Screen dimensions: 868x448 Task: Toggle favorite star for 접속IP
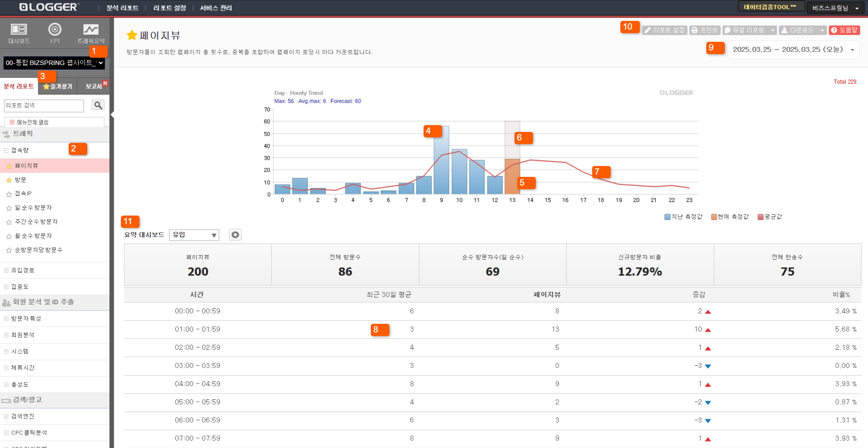coord(9,194)
